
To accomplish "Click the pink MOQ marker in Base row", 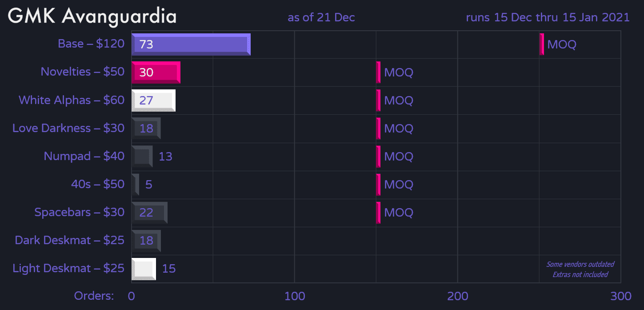I will tap(541, 44).
